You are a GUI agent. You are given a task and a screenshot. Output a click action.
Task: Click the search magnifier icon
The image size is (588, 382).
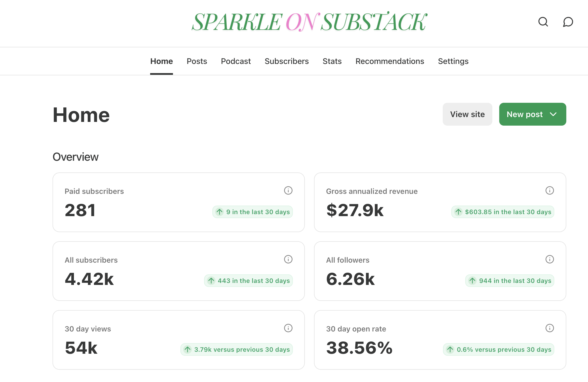pyautogui.click(x=543, y=22)
